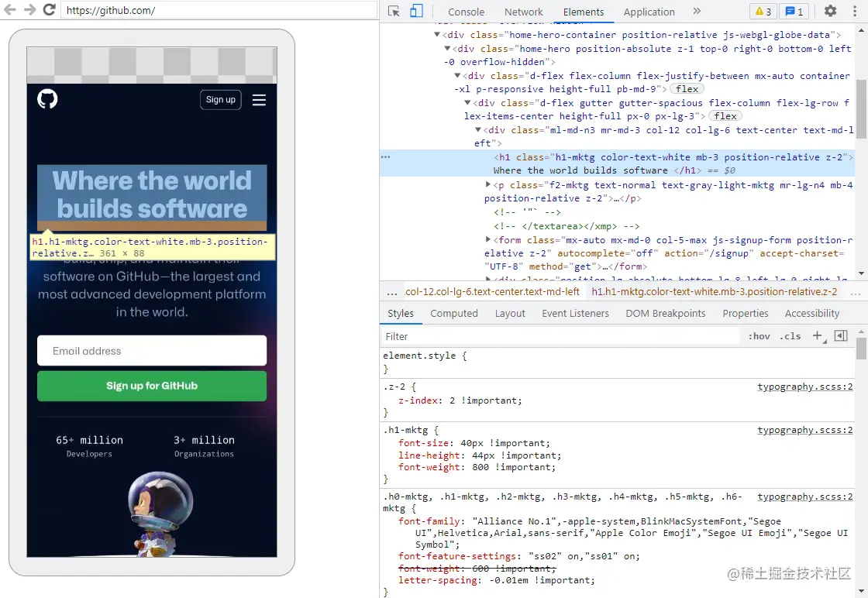Click the element.style rule selector
Image resolution: width=868 pixels, height=598 pixels.
(419, 355)
